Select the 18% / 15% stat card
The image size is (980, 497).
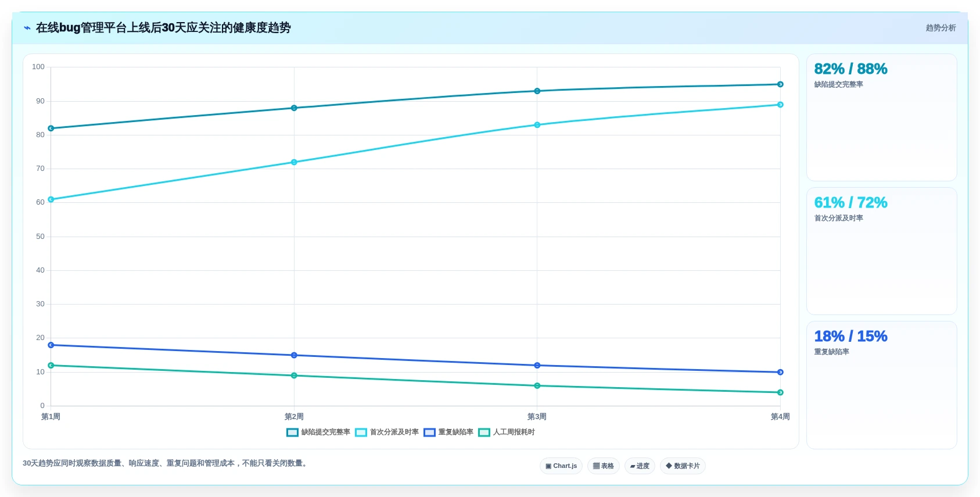[881, 385]
